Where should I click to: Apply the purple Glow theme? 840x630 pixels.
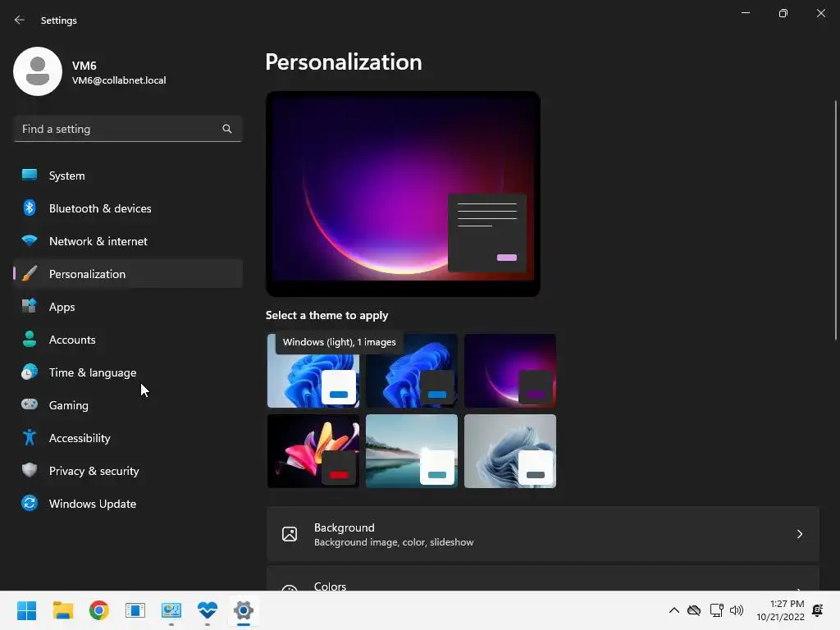(x=510, y=371)
